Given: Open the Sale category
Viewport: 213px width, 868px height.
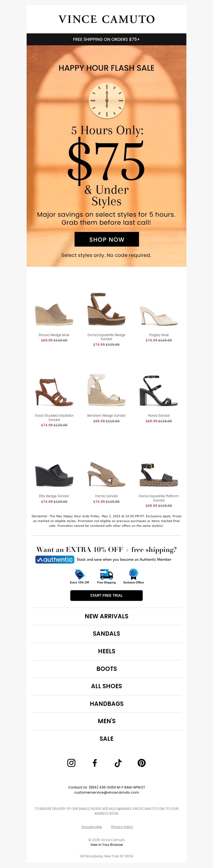Looking at the screenshot, I should 106,739.
